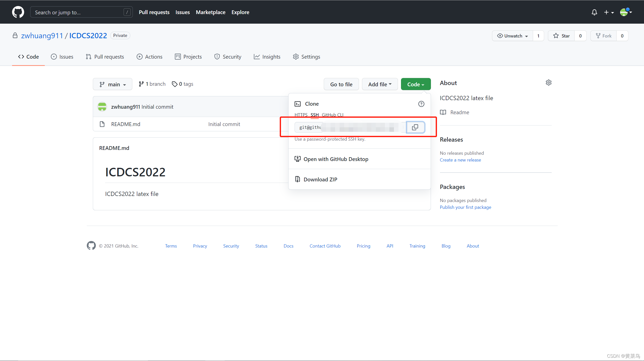644x361 pixels.
Task: Open the repository Security tab
Action: click(228, 57)
